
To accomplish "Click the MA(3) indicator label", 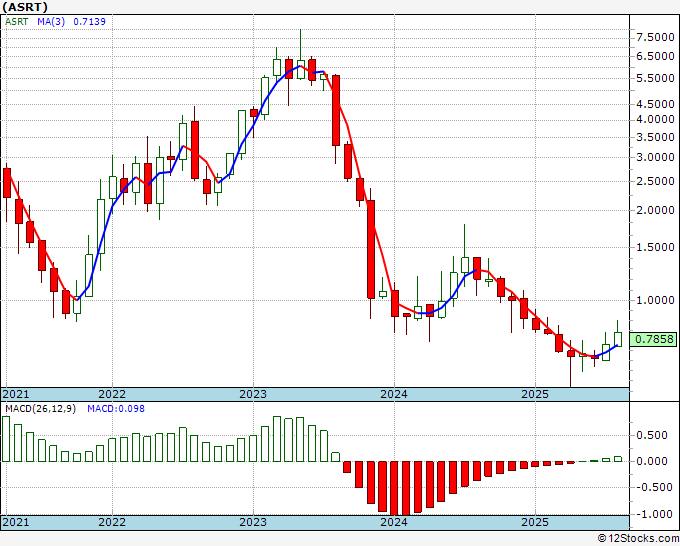I will (x=51, y=21).
